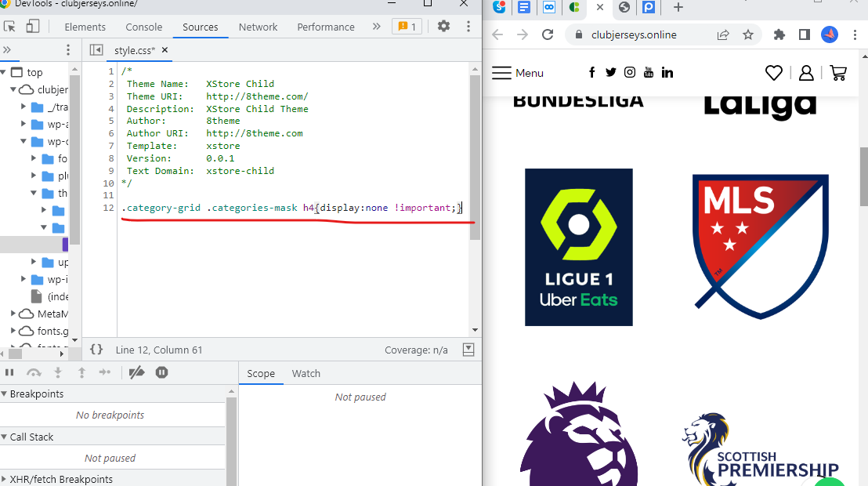The width and height of the screenshot is (868, 486).
Task: Click the share page icon
Action: point(723,35)
